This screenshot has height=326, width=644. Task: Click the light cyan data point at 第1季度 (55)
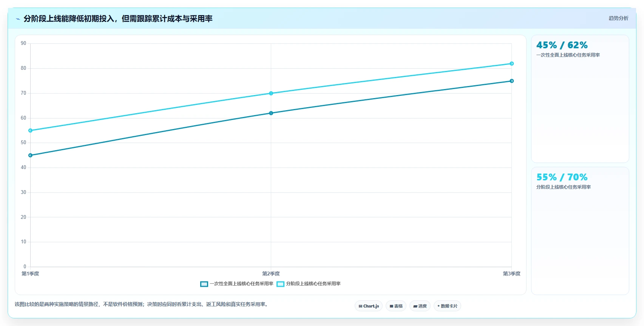click(31, 131)
